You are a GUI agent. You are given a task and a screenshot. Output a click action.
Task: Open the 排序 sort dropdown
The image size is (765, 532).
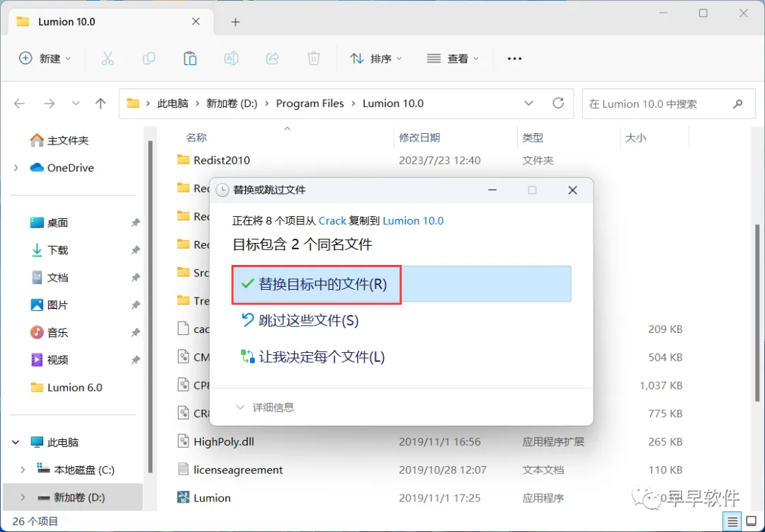tap(375, 59)
